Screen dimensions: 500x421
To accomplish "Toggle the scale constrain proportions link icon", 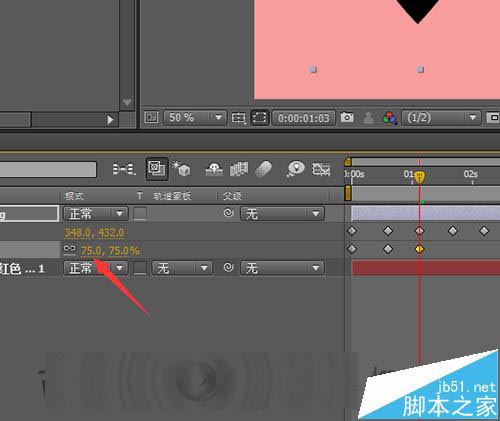I will pyautogui.click(x=70, y=249).
